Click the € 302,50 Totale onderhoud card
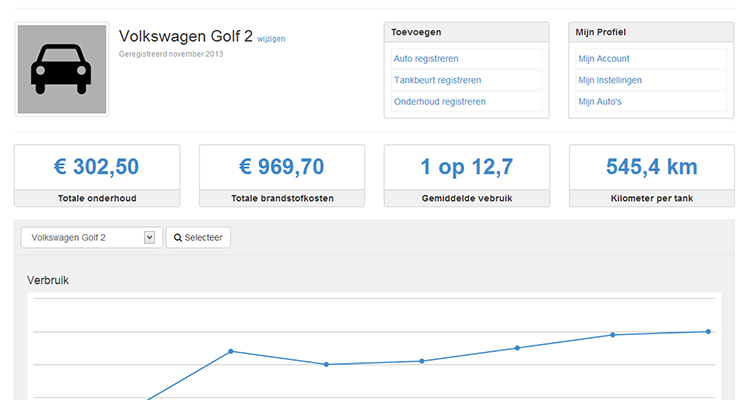This screenshot has width=750, height=400. tap(97, 175)
